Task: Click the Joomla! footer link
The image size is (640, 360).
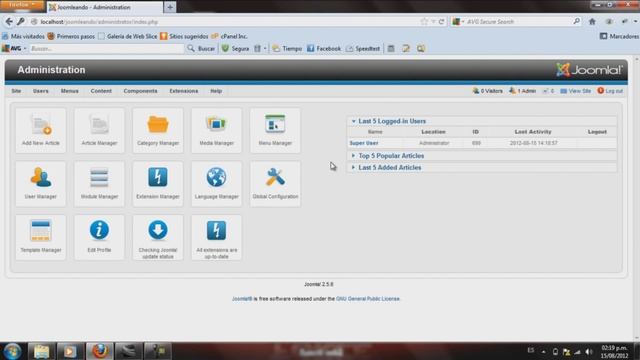Action: click(x=242, y=299)
